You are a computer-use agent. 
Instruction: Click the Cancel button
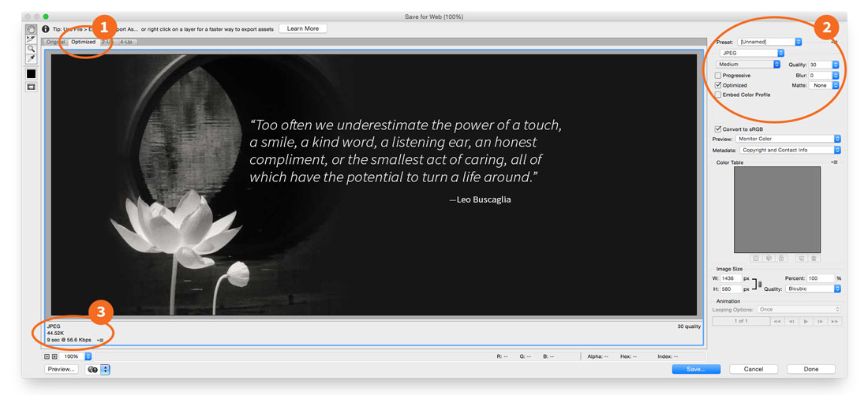[x=754, y=369]
